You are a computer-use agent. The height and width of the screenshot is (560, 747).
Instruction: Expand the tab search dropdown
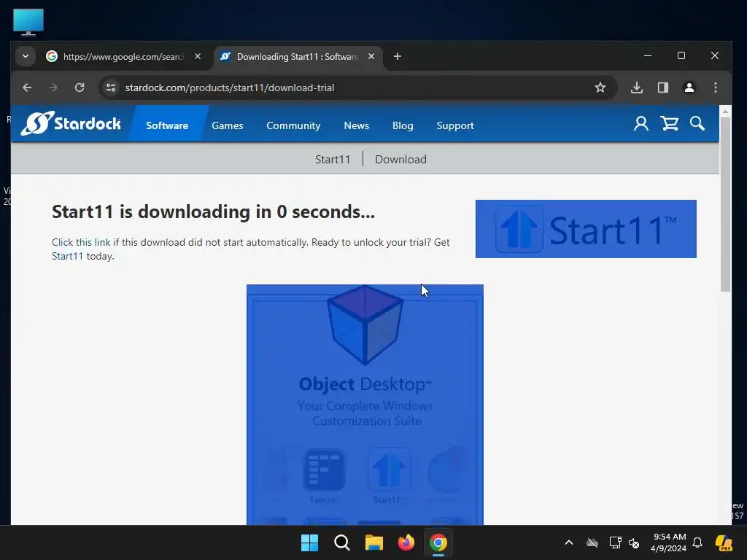click(26, 57)
